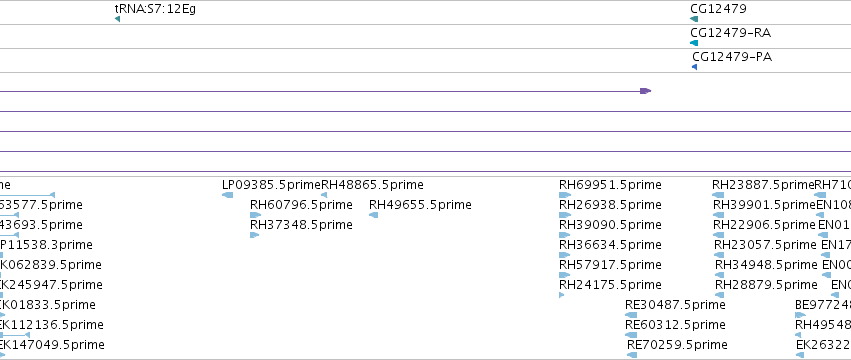851x360 pixels.
Task: Click the RH28879.5prime EST glyph
Action: 720,295
